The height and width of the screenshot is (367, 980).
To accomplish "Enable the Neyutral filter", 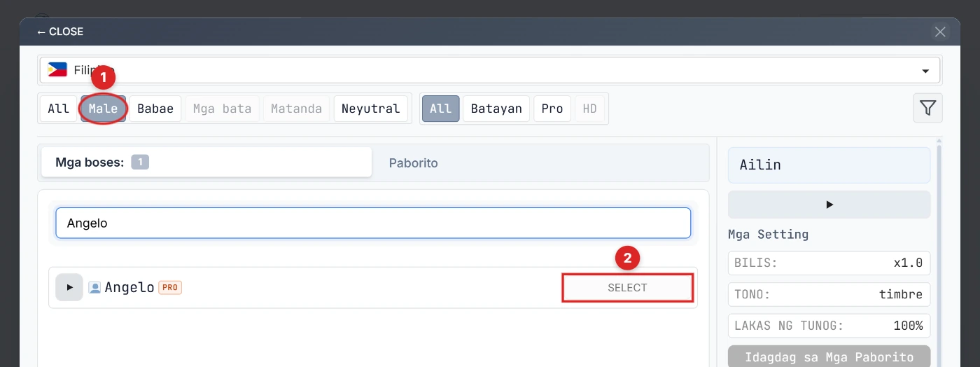I will point(371,109).
